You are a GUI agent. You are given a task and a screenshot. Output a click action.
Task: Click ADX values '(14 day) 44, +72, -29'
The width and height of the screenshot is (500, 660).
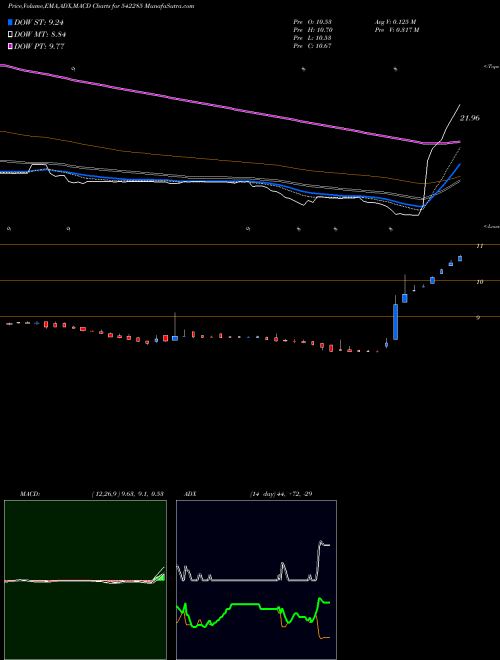point(280,494)
